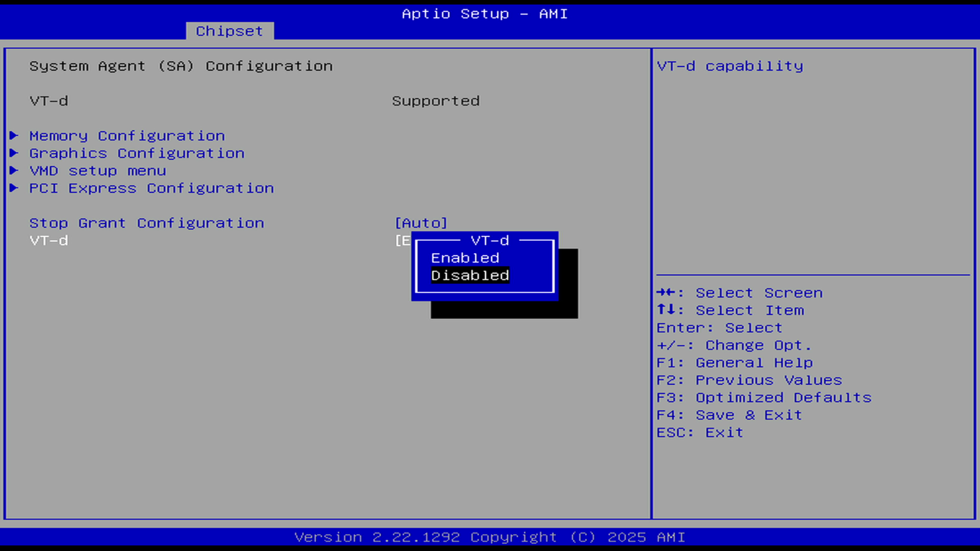This screenshot has width=980, height=551.
Task: Open Graphics Configuration submenu
Action: coord(137,153)
